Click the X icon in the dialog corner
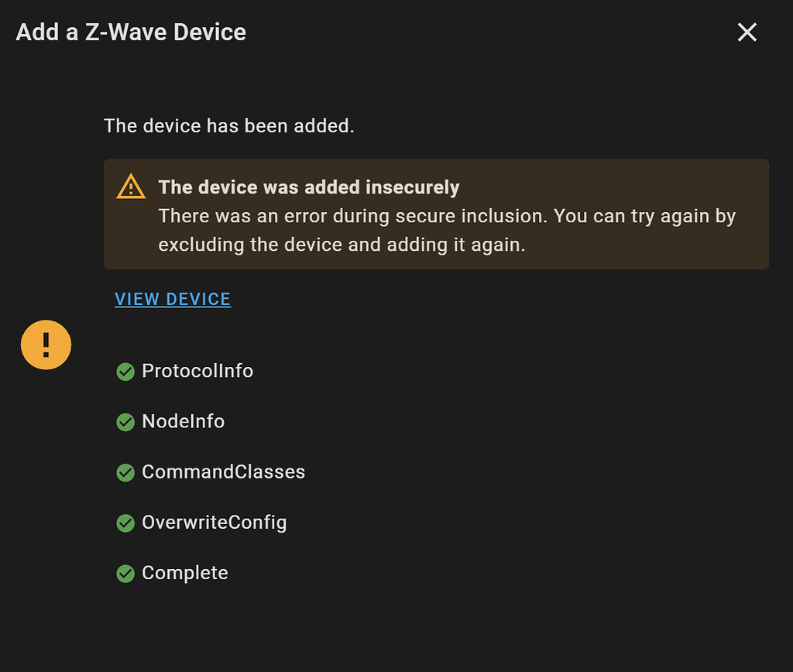 [746, 32]
